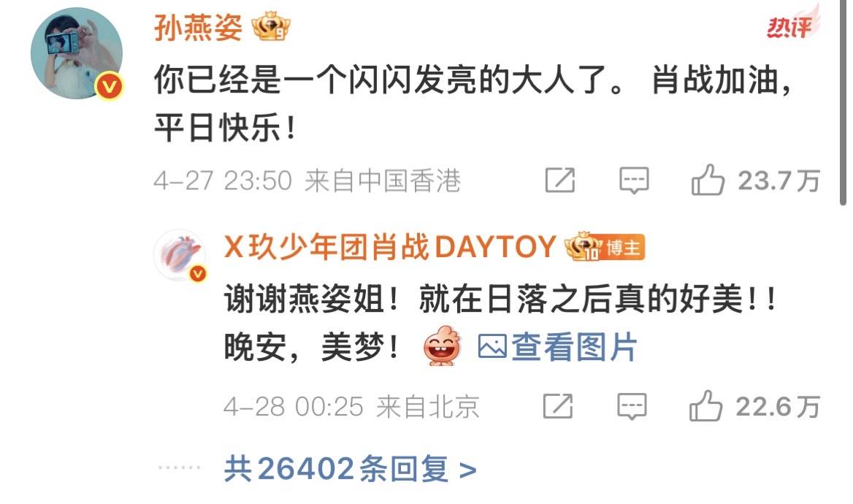Open the 查看图片 image link
853x504 pixels.
click(574, 347)
